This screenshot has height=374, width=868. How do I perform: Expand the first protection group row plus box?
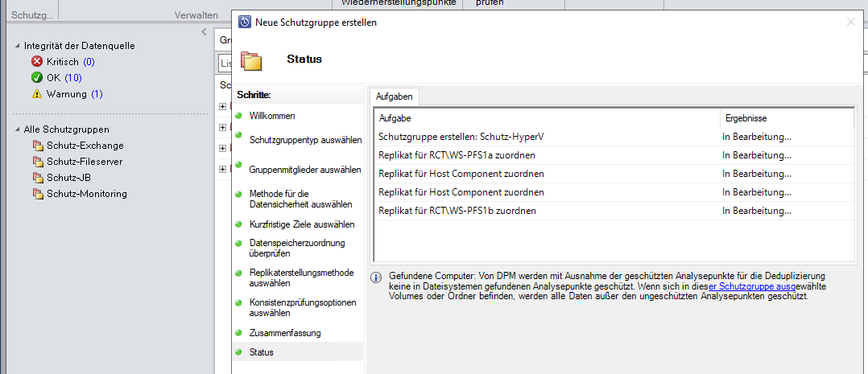tap(222, 106)
